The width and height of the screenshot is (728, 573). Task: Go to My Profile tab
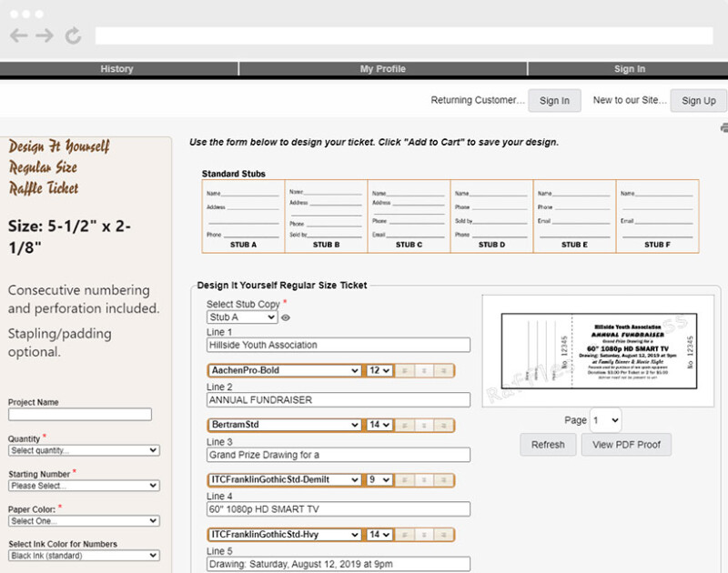coord(382,69)
